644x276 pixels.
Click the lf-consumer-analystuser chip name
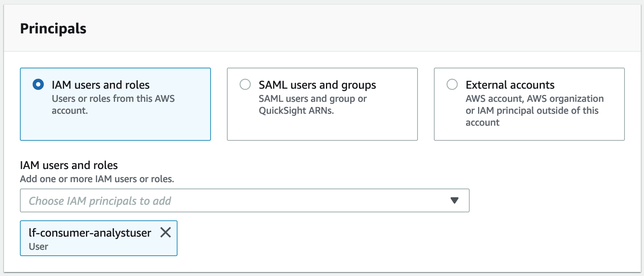click(90, 233)
